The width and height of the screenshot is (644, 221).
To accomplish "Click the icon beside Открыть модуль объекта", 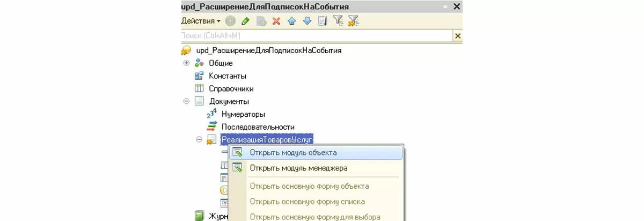I will coord(237,153).
